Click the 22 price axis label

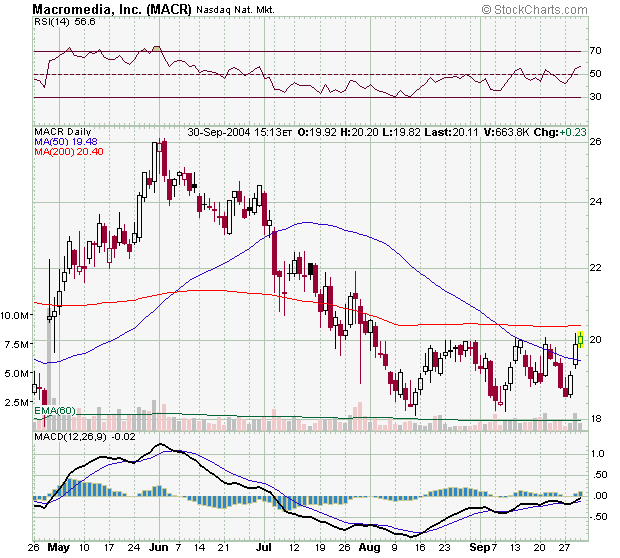pos(595,268)
